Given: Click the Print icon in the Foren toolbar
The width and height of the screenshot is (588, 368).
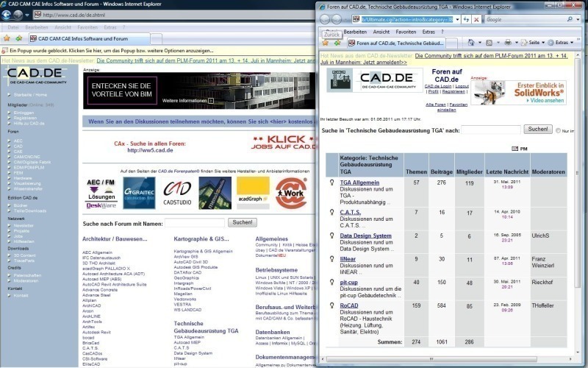Looking at the screenshot, I should click(508, 43).
